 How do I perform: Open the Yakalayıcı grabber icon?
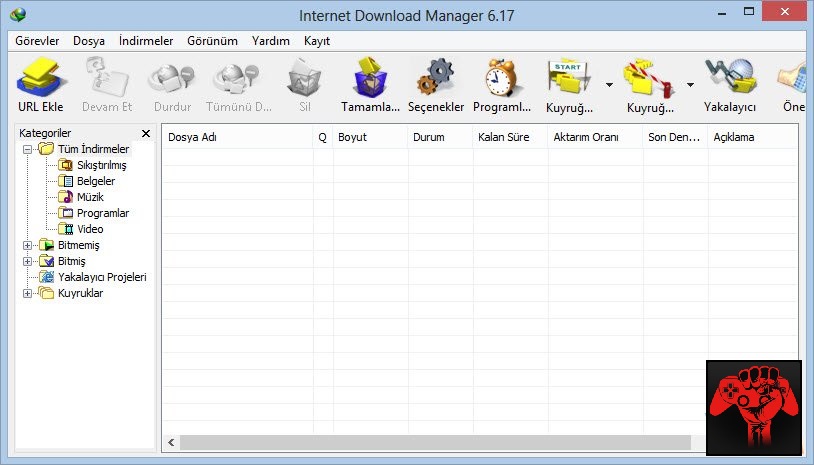pos(730,78)
